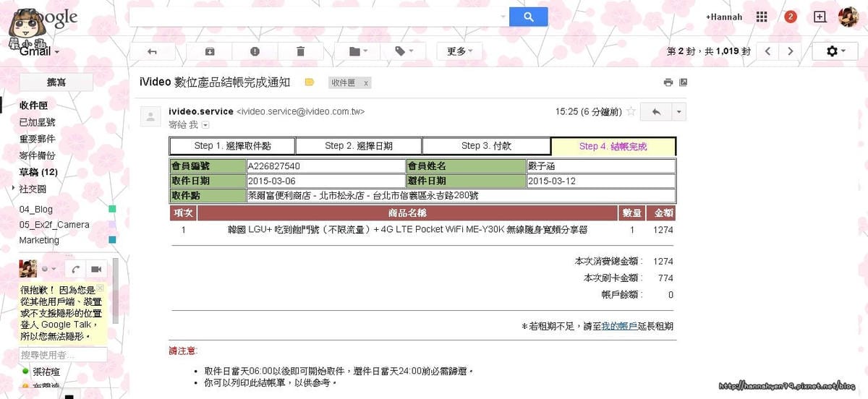The image size is (868, 399).
Task: Click the blue search magnifier button
Action: pyautogui.click(x=528, y=17)
